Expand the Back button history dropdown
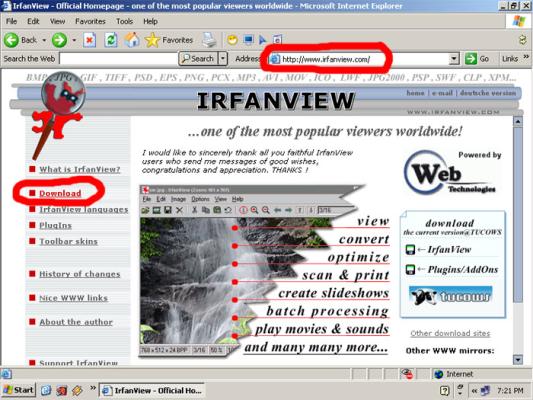The width and height of the screenshot is (533, 400). point(44,40)
